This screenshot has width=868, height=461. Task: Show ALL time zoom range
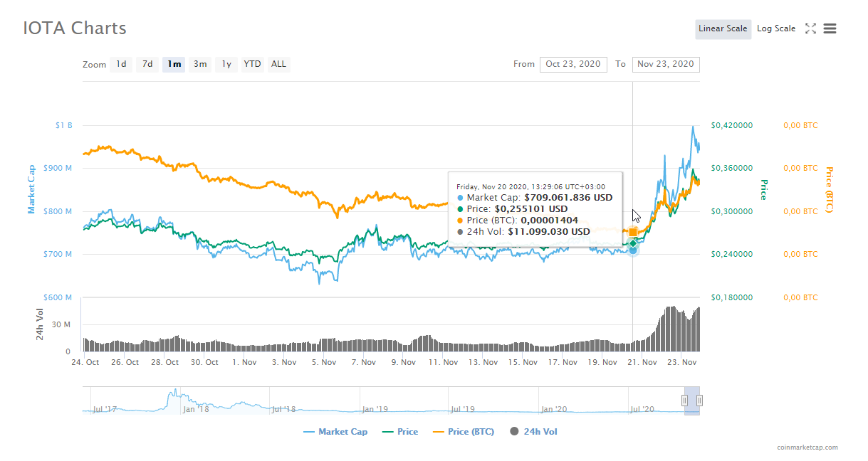279,64
